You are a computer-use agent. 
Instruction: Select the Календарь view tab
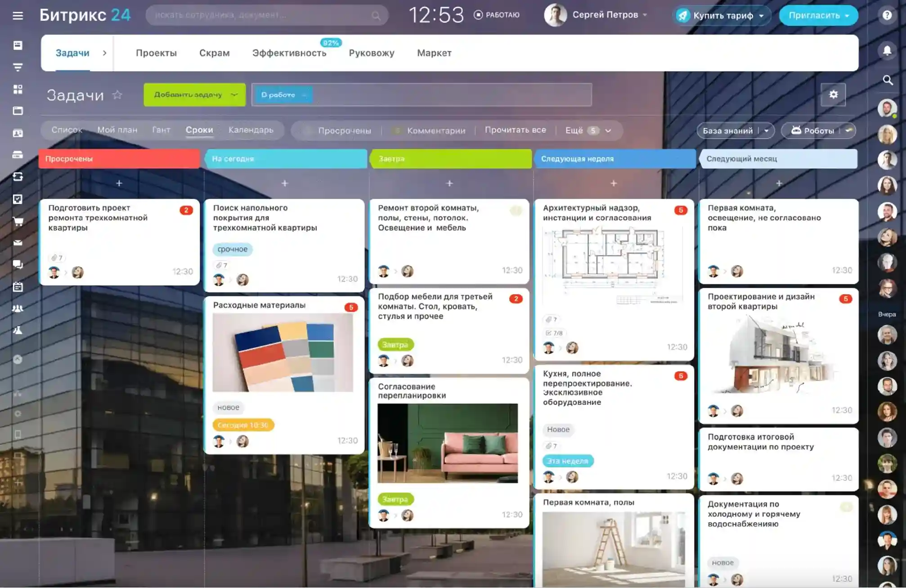coord(251,130)
